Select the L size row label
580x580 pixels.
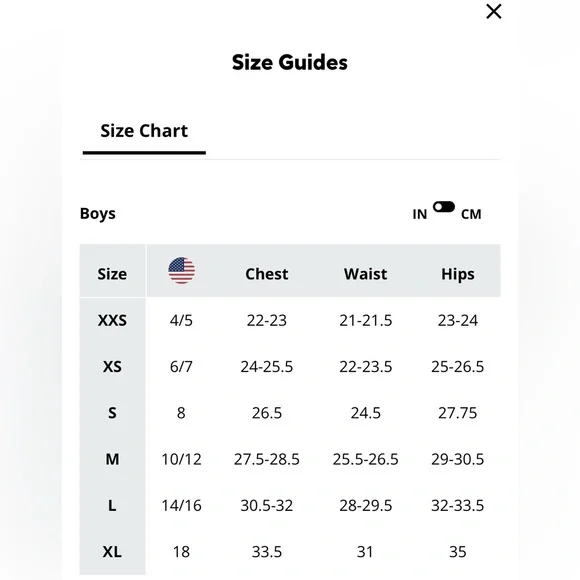click(112, 505)
